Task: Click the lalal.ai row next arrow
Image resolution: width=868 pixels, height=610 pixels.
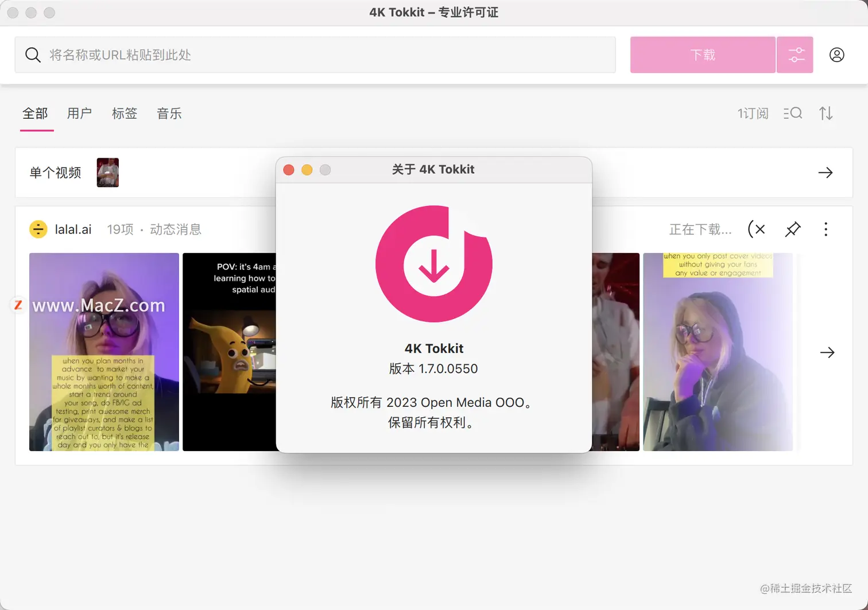Action: point(827,352)
